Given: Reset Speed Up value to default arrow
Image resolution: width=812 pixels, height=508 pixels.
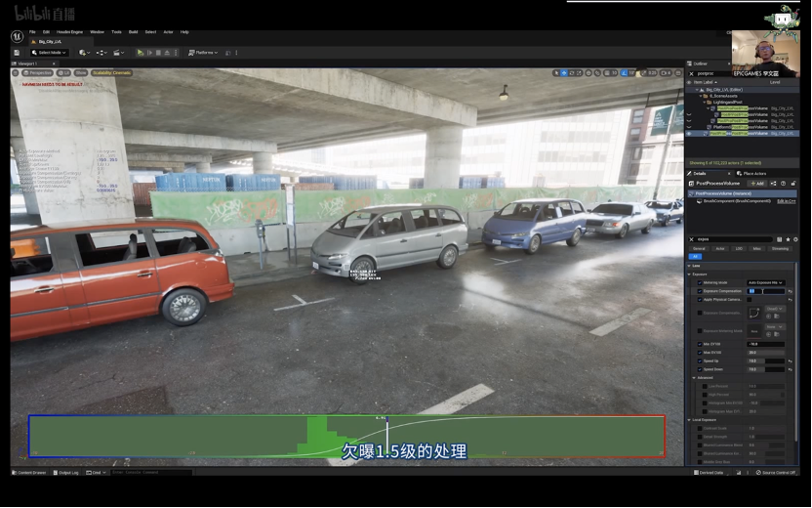Looking at the screenshot, I should click(791, 361).
